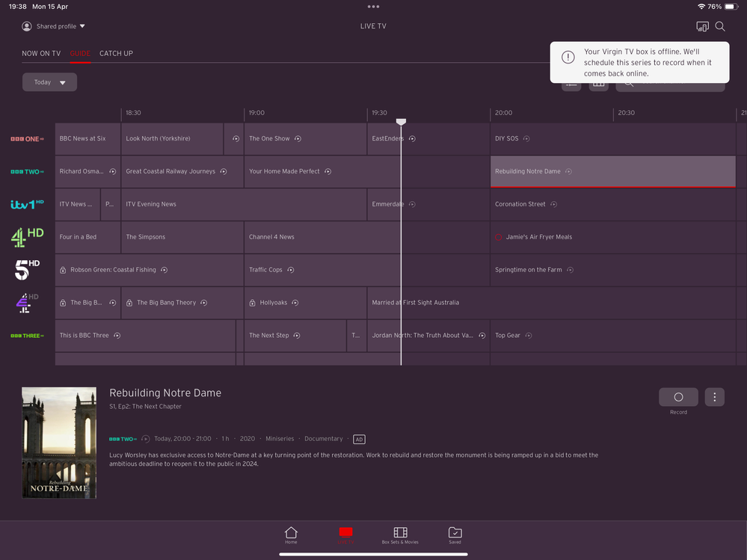The image size is (747, 560).
Task: Tap lock icon on Robson Green: Coastal Fishing
Action: (62, 270)
